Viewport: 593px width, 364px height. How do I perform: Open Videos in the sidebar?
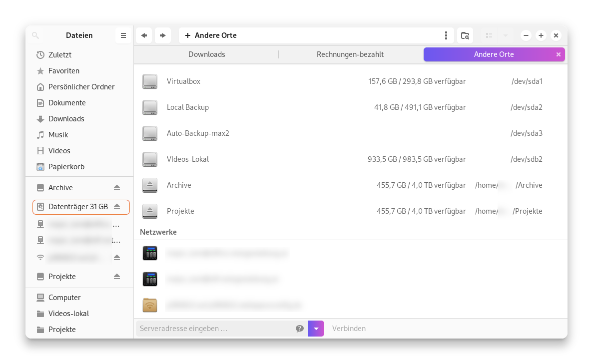(x=79, y=150)
